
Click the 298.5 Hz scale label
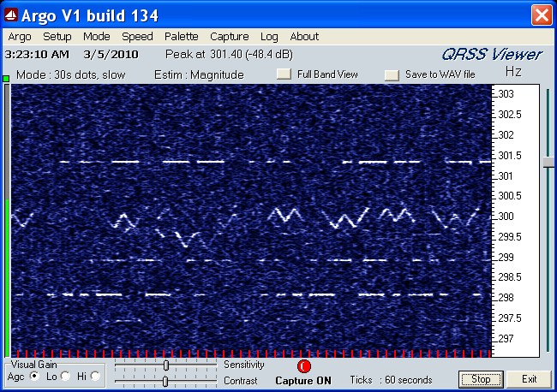tap(510, 277)
